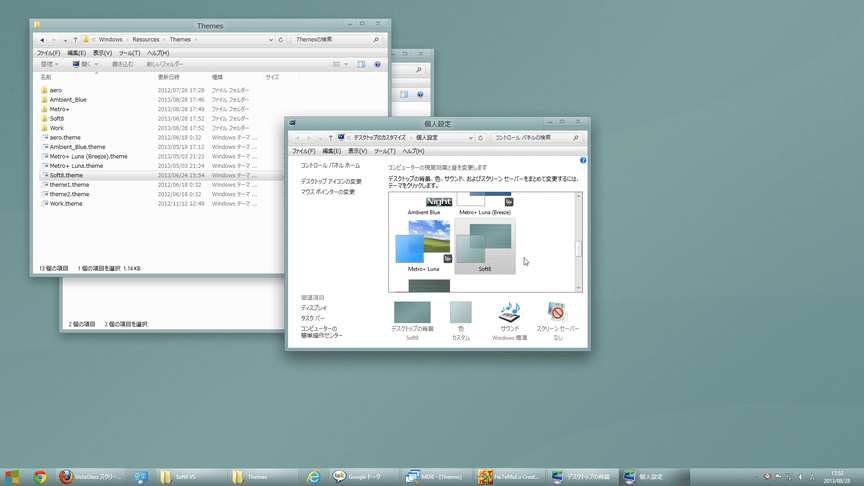Screen dimensions: 864x486
Task: Expand 開く (Open) dropdown arrow
Action: (96, 64)
